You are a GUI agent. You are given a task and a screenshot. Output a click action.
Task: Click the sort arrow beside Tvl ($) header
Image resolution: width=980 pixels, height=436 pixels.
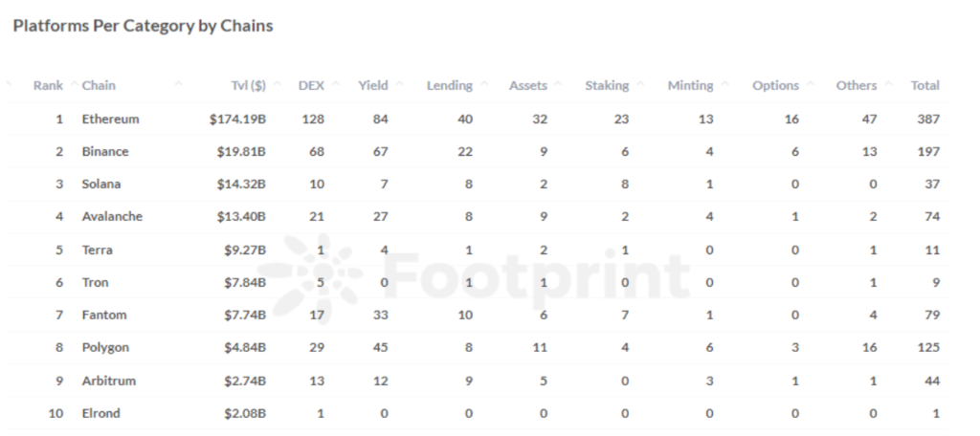click(277, 85)
